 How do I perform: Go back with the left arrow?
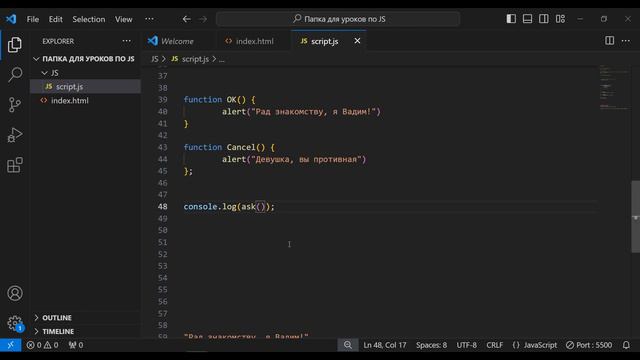tap(187, 19)
